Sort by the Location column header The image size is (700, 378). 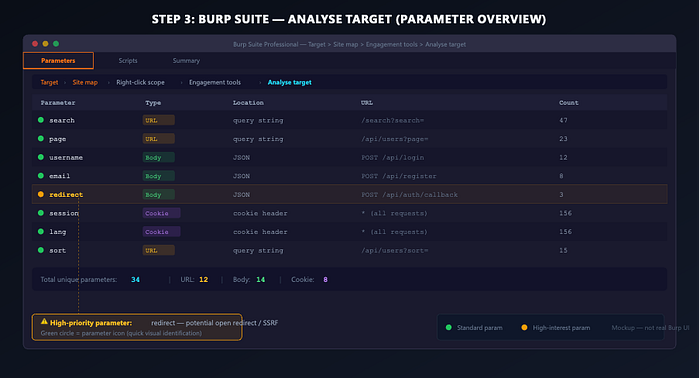(248, 103)
